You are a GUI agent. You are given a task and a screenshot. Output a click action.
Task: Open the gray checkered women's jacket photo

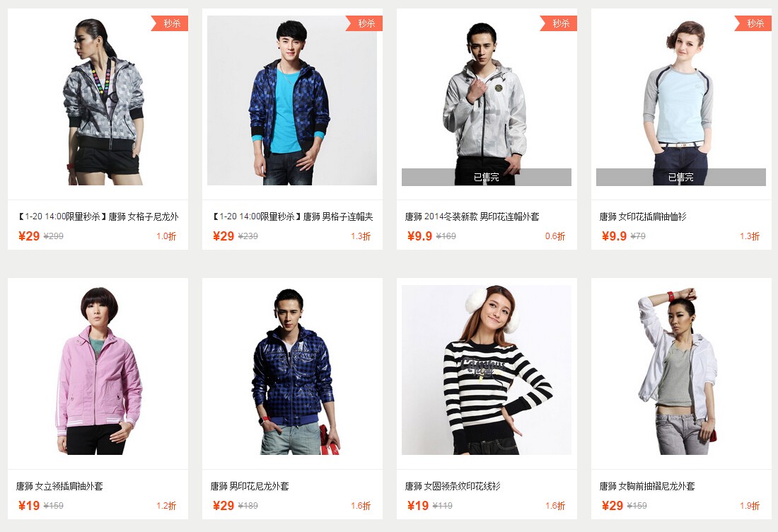(98, 100)
